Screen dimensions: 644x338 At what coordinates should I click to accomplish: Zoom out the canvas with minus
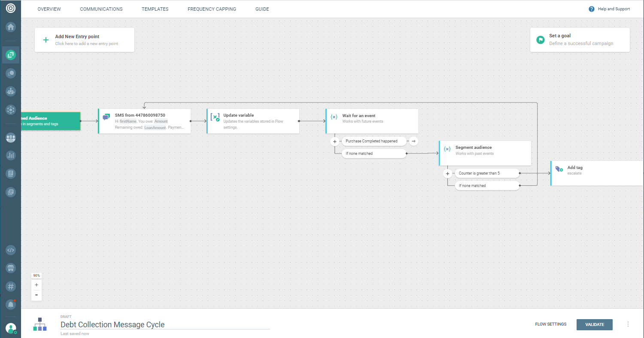36,295
